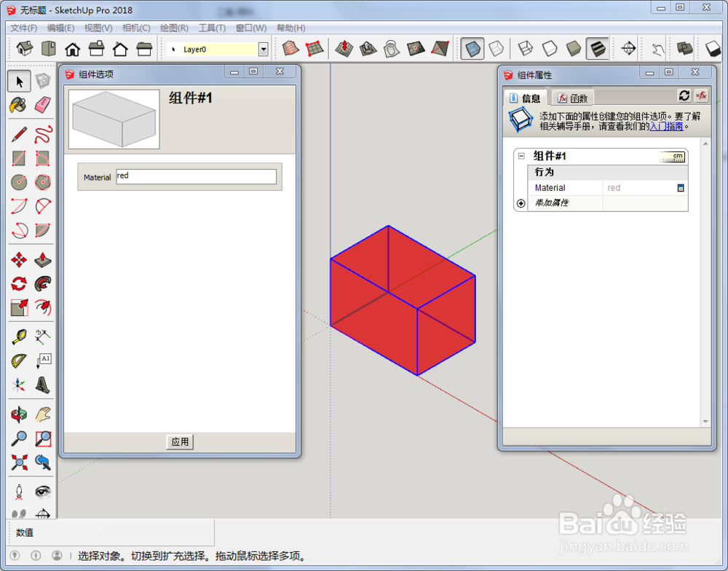Screen dimensions: 728x571
Task: Select the Paint Bucket tool
Action: pos(19,105)
